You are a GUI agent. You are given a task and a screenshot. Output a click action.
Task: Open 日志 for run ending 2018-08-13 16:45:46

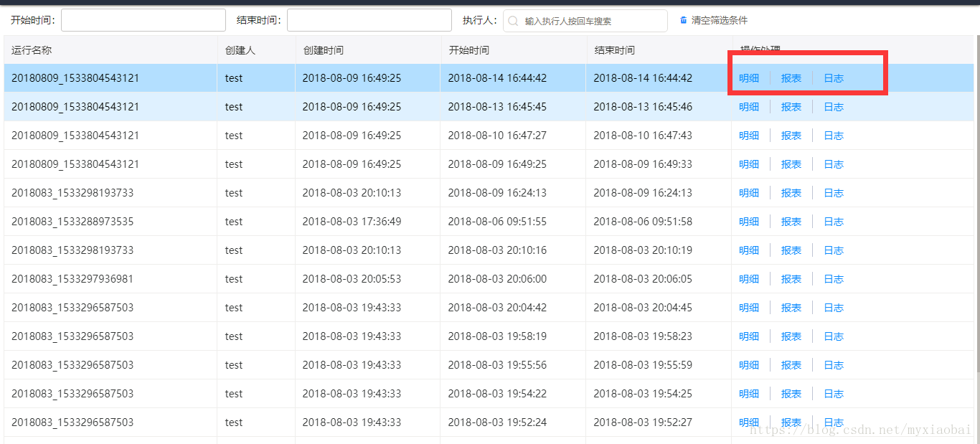tap(834, 107)
